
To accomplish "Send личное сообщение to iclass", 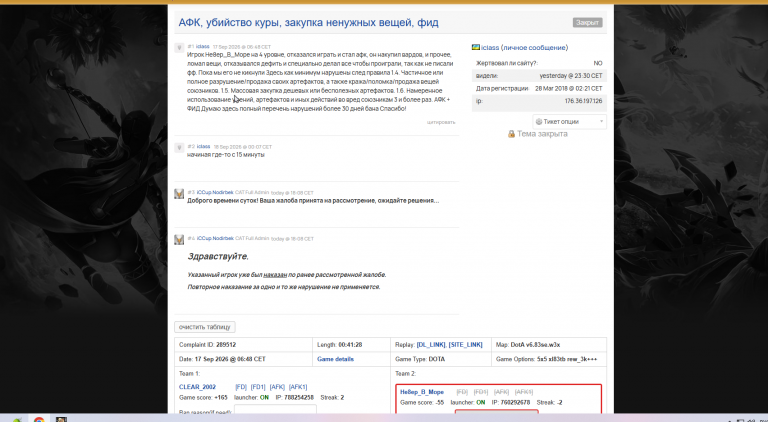I will [x=534, y=47].
